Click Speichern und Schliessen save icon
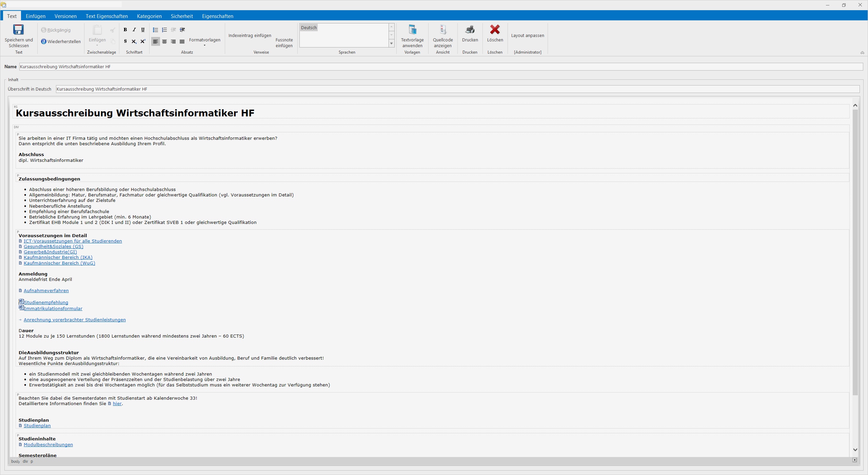This screenshot has height=475, width=868. point(18,30)
